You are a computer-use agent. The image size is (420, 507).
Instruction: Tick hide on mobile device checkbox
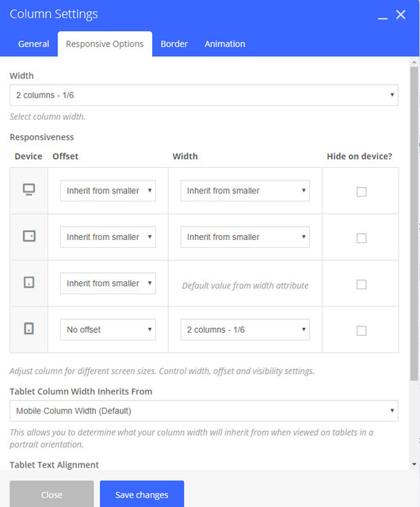point(361,331)
